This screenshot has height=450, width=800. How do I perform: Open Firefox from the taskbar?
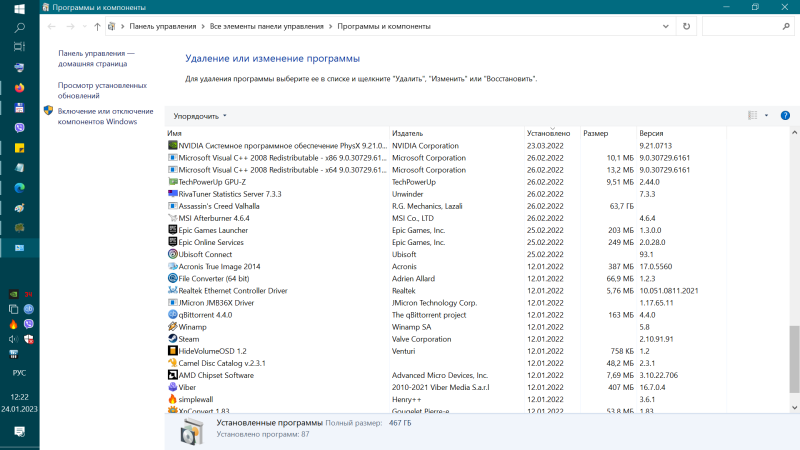click(19, 88)
